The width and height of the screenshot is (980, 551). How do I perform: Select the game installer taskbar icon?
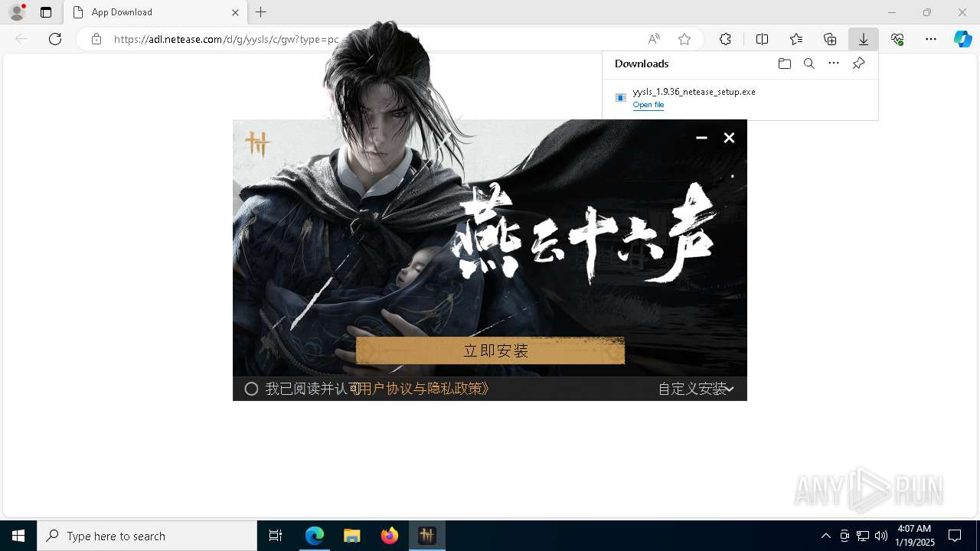[x=427, y=536]
